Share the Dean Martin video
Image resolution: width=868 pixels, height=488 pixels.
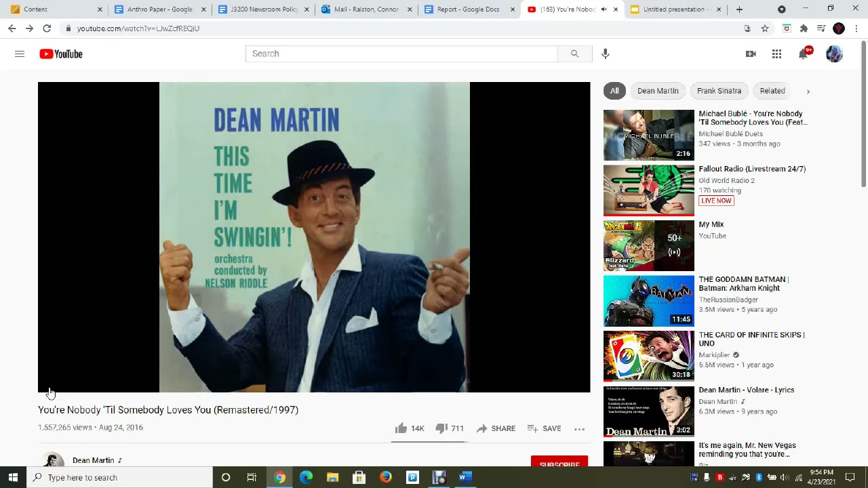pyautogui.click(x=496, y=428)
